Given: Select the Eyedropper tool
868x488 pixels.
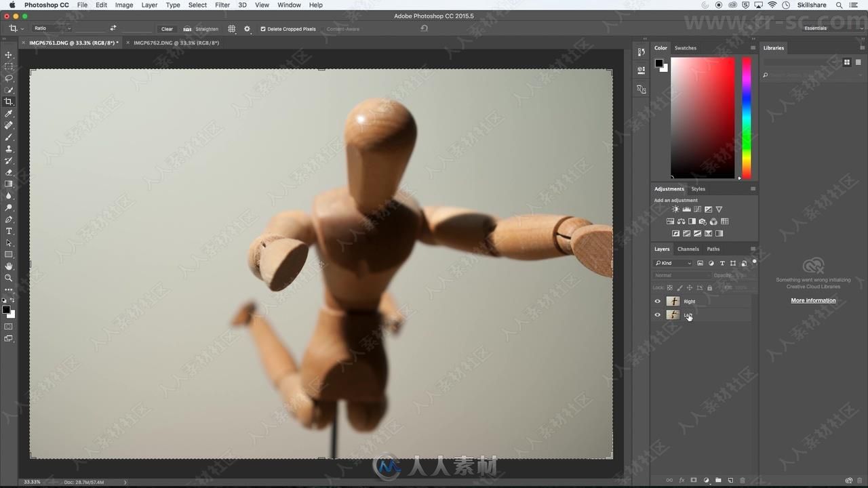Looking at the screenshot, I should pos(9,114).
